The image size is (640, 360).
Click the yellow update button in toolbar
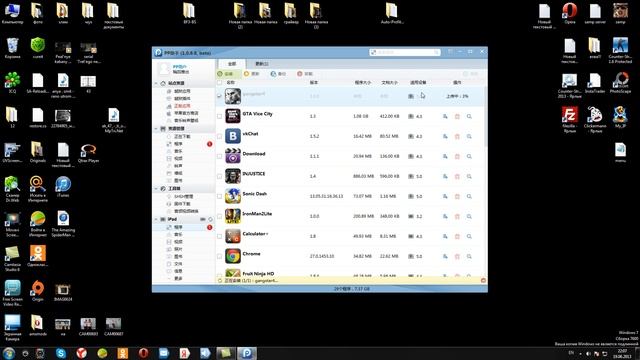(x=252, y=74)
